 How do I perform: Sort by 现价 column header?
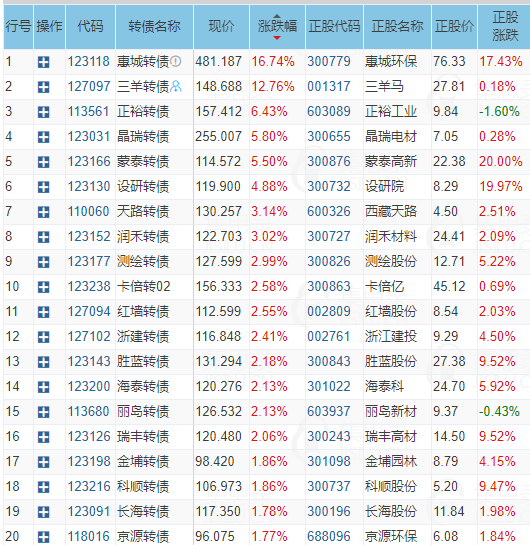click(x=221, y=27)
